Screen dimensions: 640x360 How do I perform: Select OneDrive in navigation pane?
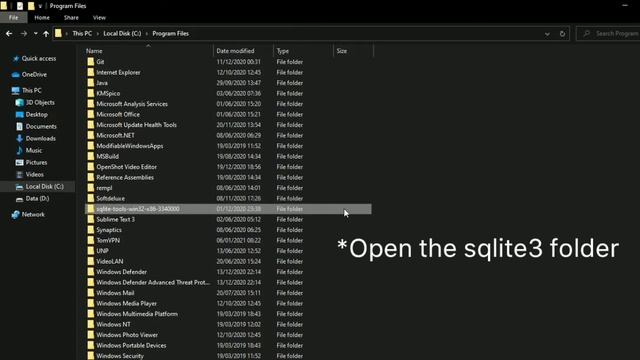point(34,74)
